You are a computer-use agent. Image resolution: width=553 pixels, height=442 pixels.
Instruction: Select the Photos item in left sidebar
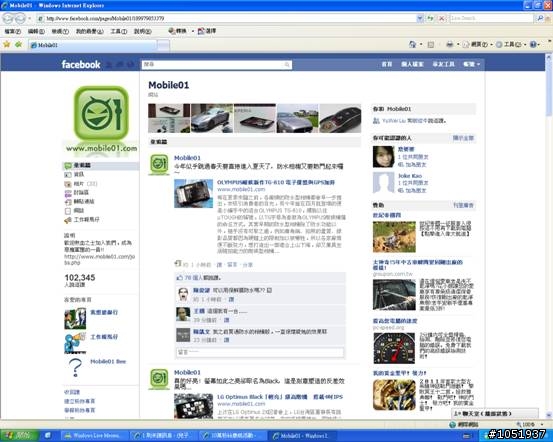(80, 184)
